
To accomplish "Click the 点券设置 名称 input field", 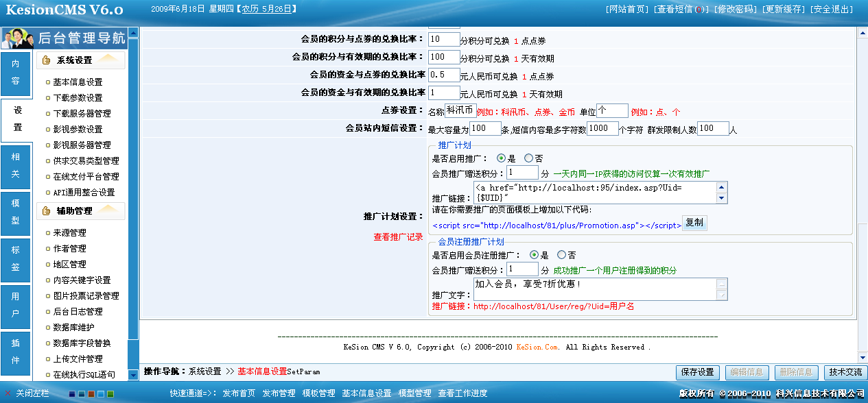I will [x=460, y=110].
